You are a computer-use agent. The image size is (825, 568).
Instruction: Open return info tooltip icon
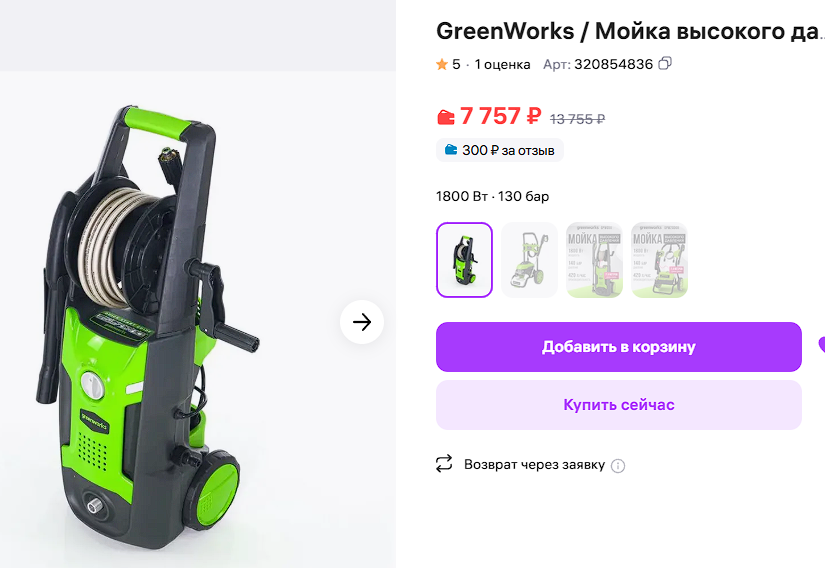tap(618, 465)
